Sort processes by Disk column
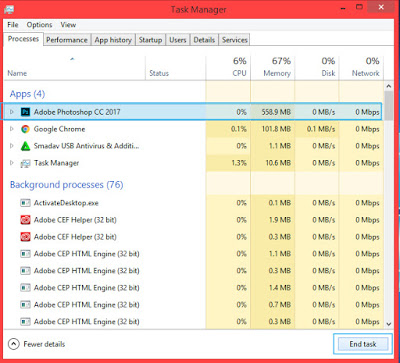This screenshot has height=363, width=400. pos(317,68)
